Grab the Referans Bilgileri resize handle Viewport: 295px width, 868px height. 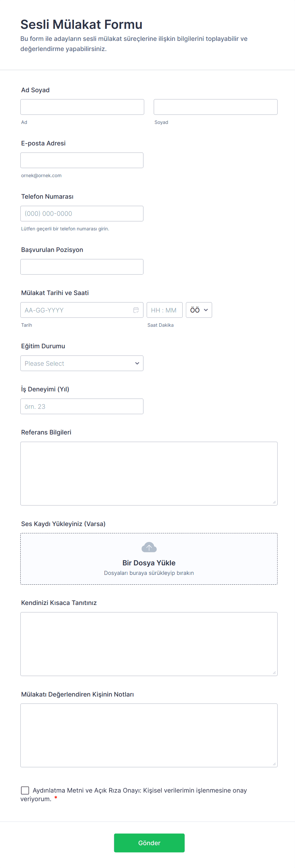274,502
